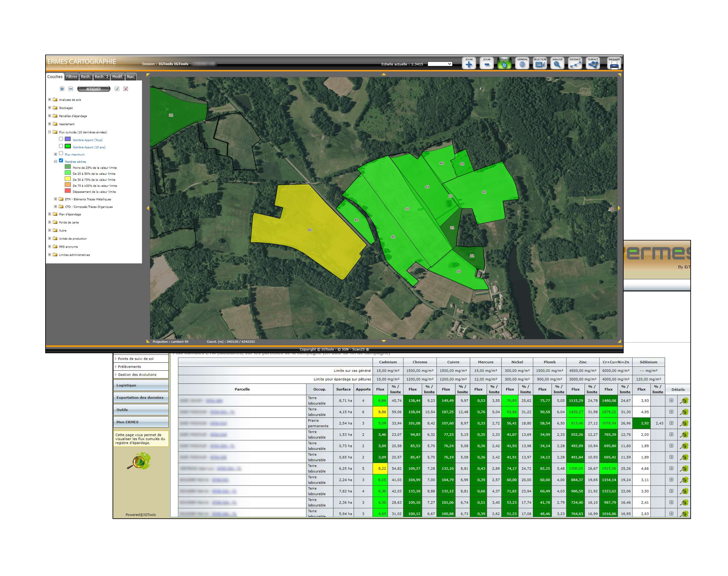The width and height of the screenshot is (728, 576).
Task: Click the green Nombre Apport (10 ans) swatch
Action: point(67,146)
